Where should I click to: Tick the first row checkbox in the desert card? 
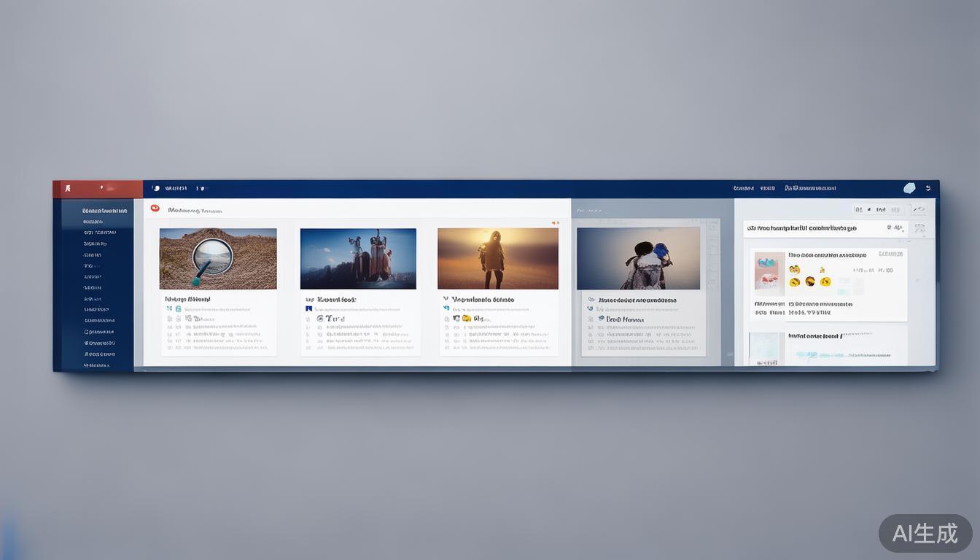(170, 319)
